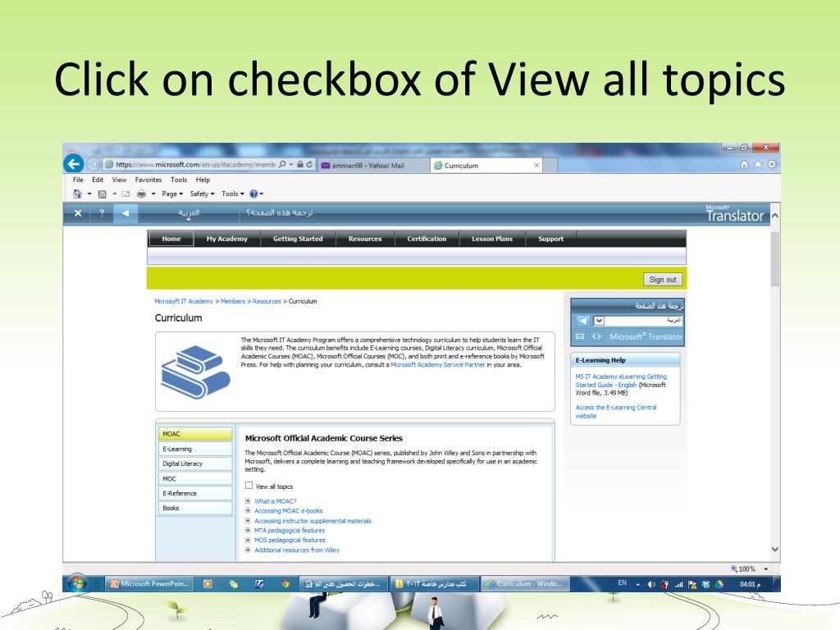840x630 pixels.
Task: Click the Windows Start orb
Action: (x=76, y=583)
